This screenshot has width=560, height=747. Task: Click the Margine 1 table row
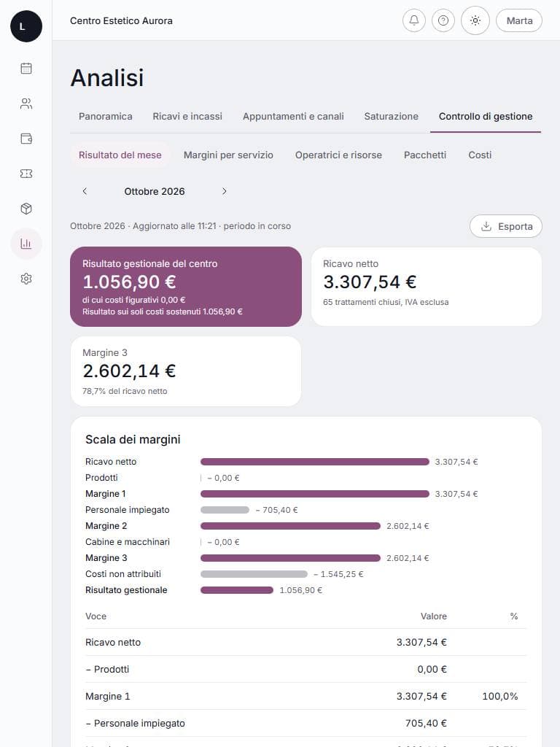306,696
